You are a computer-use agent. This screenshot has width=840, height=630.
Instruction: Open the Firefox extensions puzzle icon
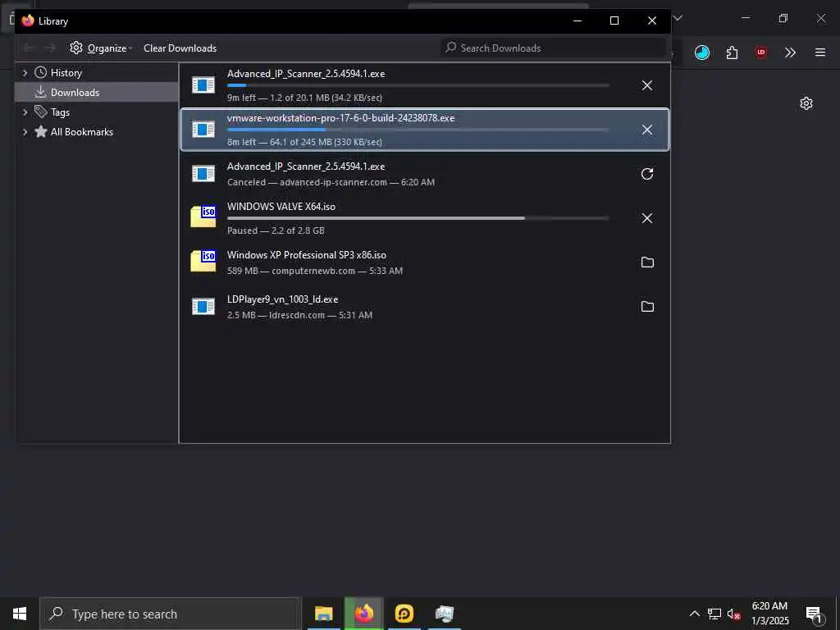[732, 52]
